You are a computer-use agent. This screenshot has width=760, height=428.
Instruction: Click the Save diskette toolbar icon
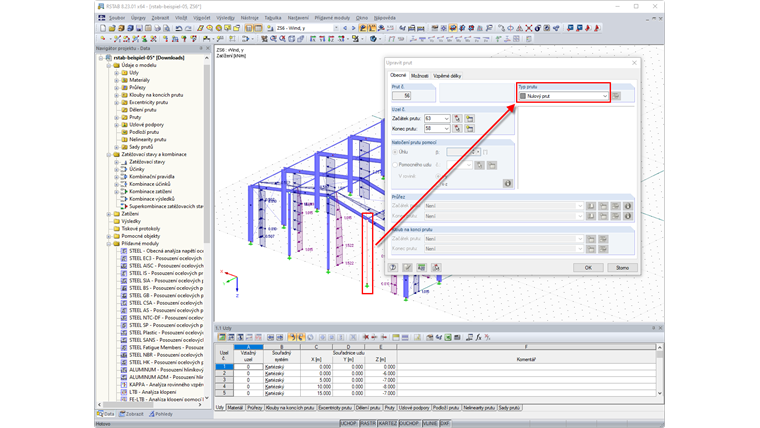pos(139,28)
